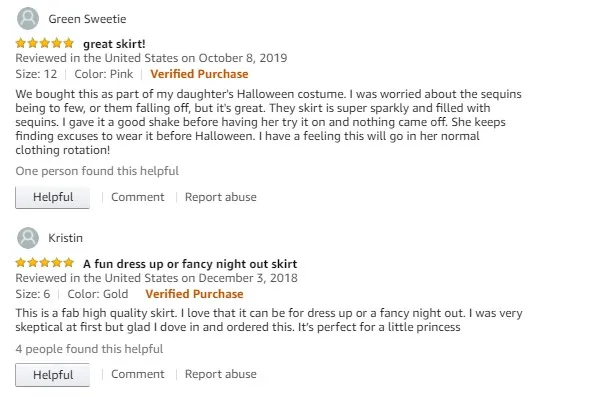
Task: Open Kristin's reviewer profile name
Action: click(x=66, y=238)
